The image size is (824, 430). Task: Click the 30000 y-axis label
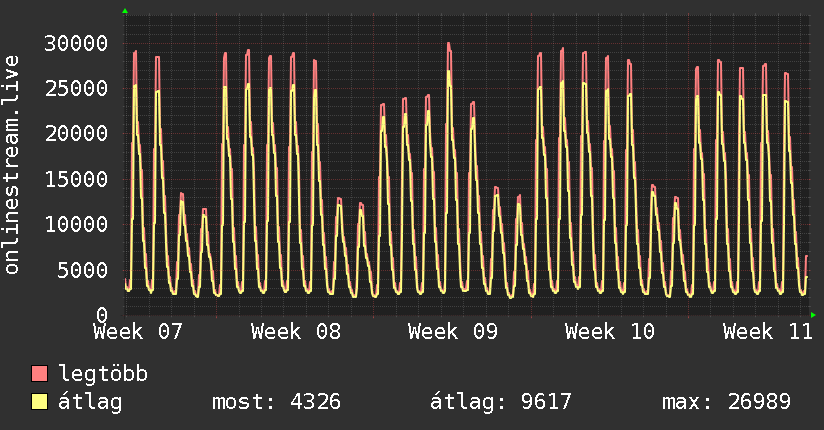pyautogui.click(x=76, y=43)
